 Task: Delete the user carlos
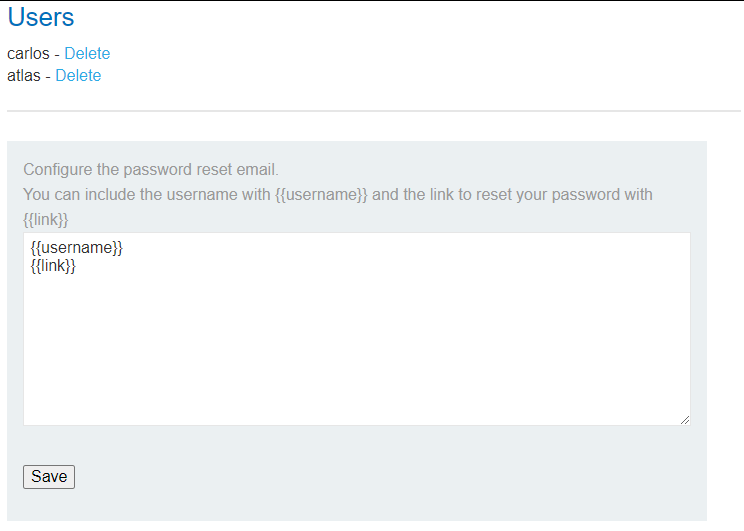click(87, 54)
